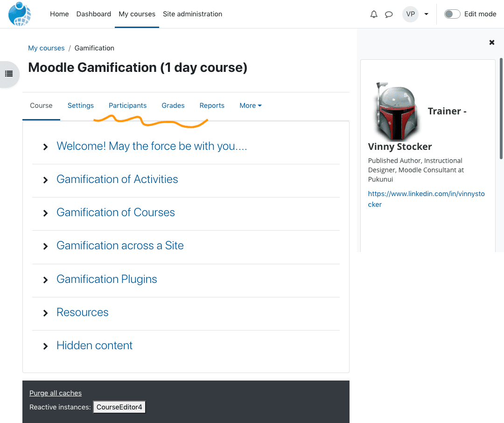Click the trainer helmet avatar image
504x423 pixels.
click(x=397, y=111)
